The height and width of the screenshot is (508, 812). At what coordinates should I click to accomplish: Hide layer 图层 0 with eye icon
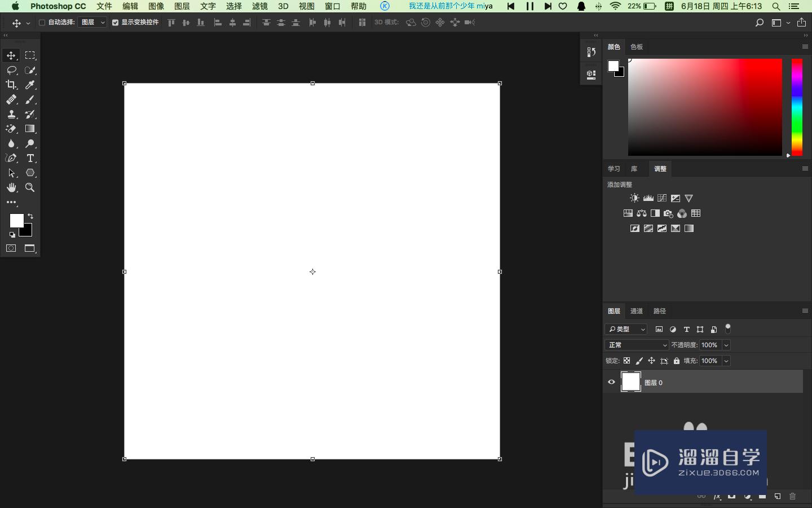(x=611, y=382)
